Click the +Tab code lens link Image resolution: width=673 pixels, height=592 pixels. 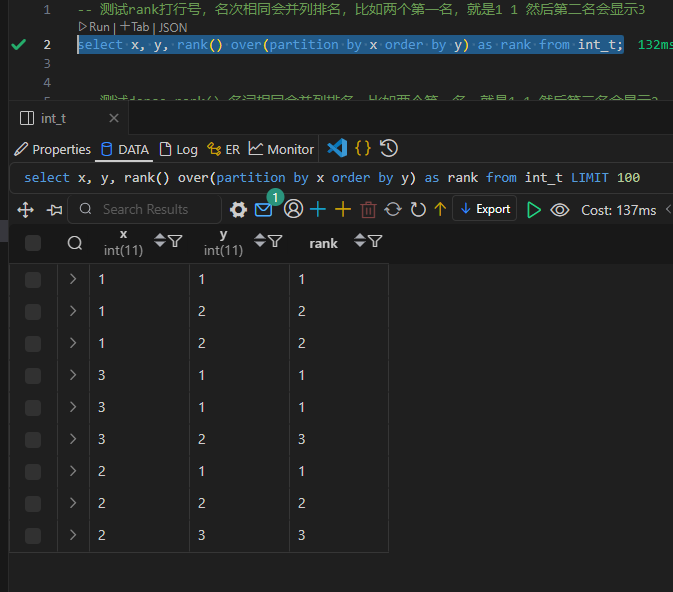(134, 27)
